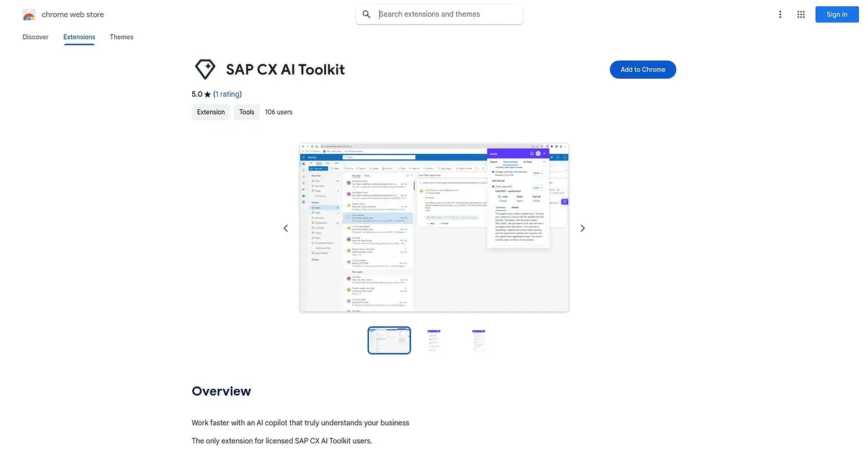
Task: Go to the Themes tab
Action: tap(122, 37)
